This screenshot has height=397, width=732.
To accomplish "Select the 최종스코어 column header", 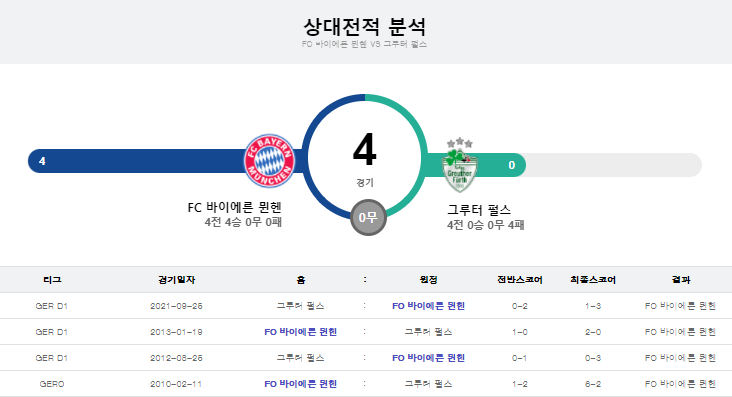I will 593,280.
